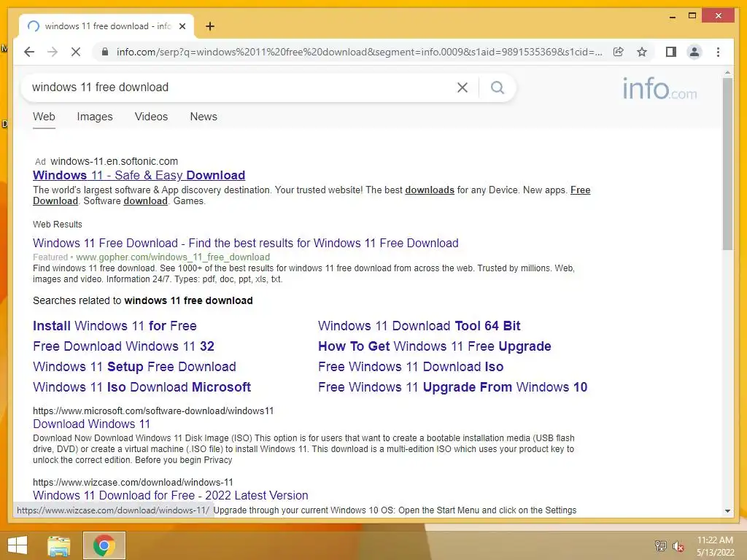Click page scrollbar thumb
The width and height of the screenshot is (747, 560).
[727, 164]
